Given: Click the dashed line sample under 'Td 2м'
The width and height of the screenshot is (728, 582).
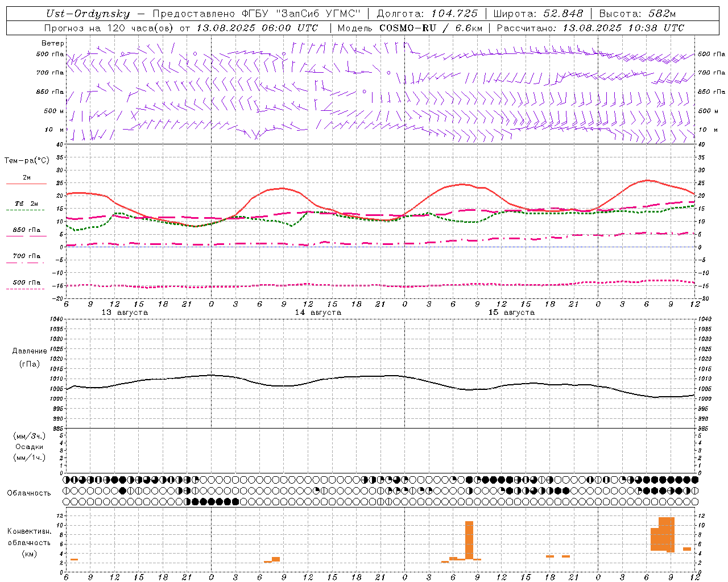Looking at the screenshot, I should (x=25, y=210).
